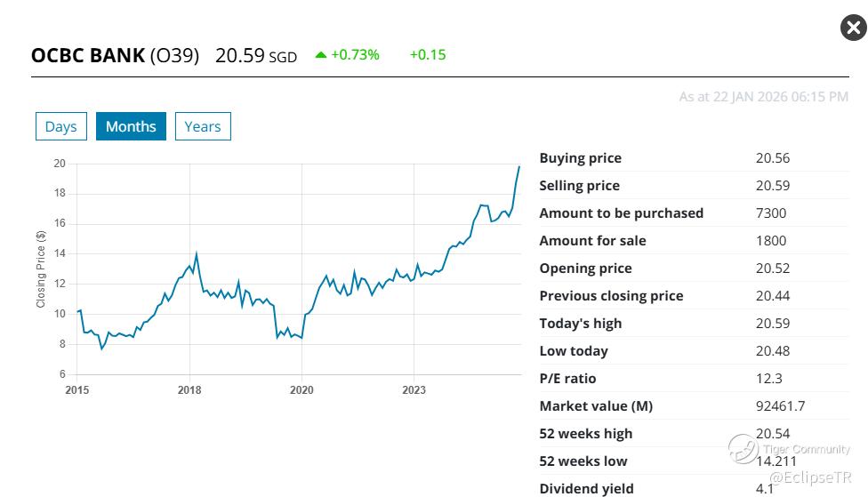Click the Dividend yield label

pyautogui.click(x=586, y=488)
